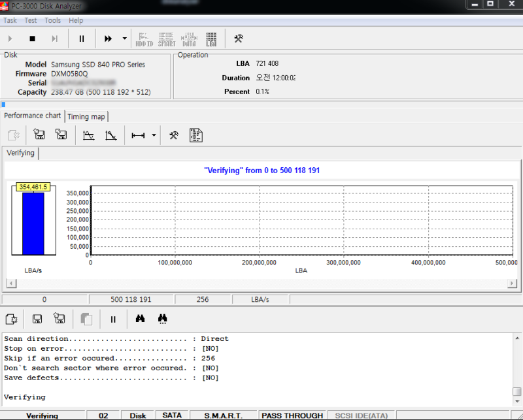523x420 pixels.
Task: Click the step-forward icon in main toolbar
Action: [x=55, y=39]
